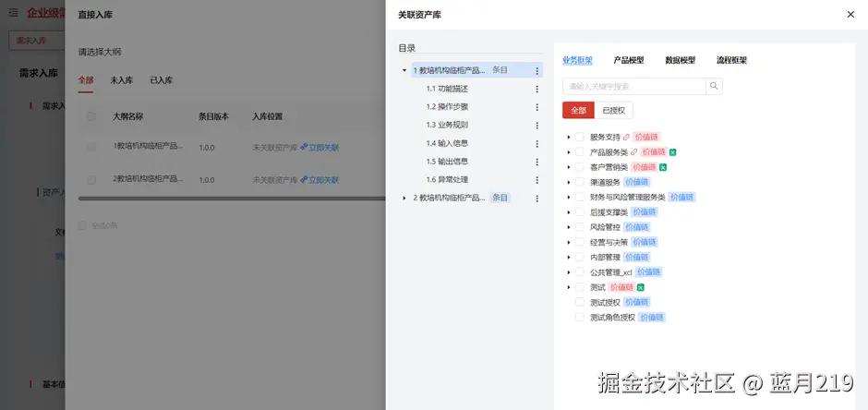Expand the 测试 node

(569, 287)
